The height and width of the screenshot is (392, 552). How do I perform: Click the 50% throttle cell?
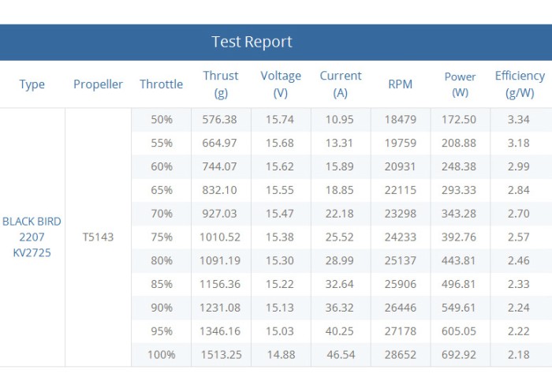click(x=162, y=119)
